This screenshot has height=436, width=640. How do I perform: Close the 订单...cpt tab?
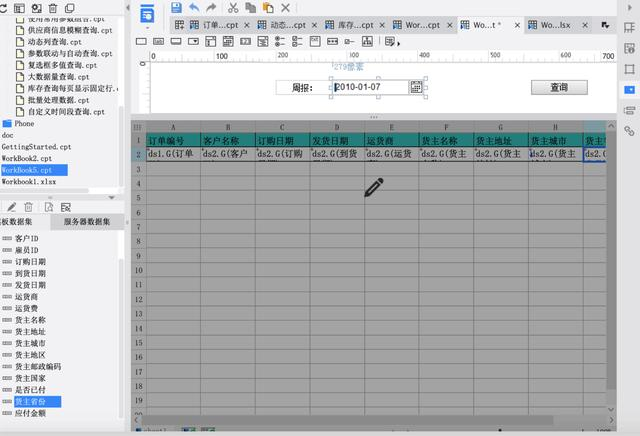click(247, 25)
